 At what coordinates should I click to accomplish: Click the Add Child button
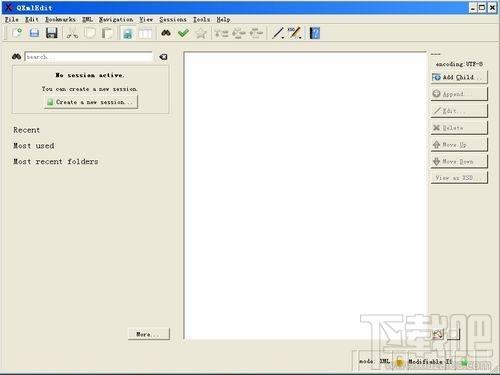pos(459,77)
